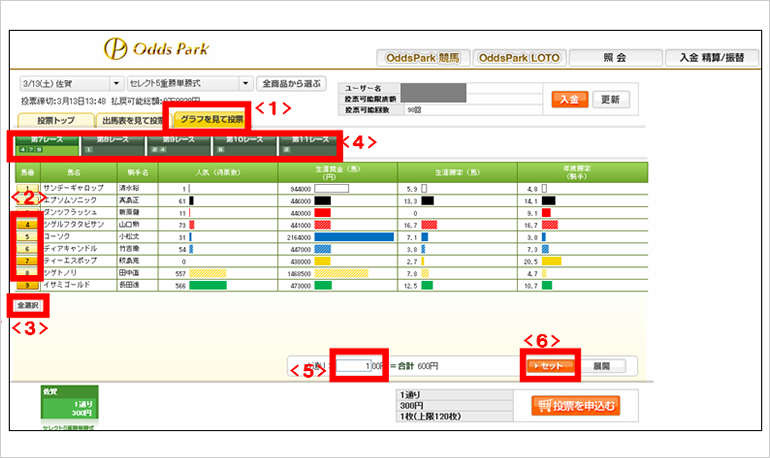770x458 pixels.
Task: Click the 年度勝率（騎手） column header
Action: [583, 173]
